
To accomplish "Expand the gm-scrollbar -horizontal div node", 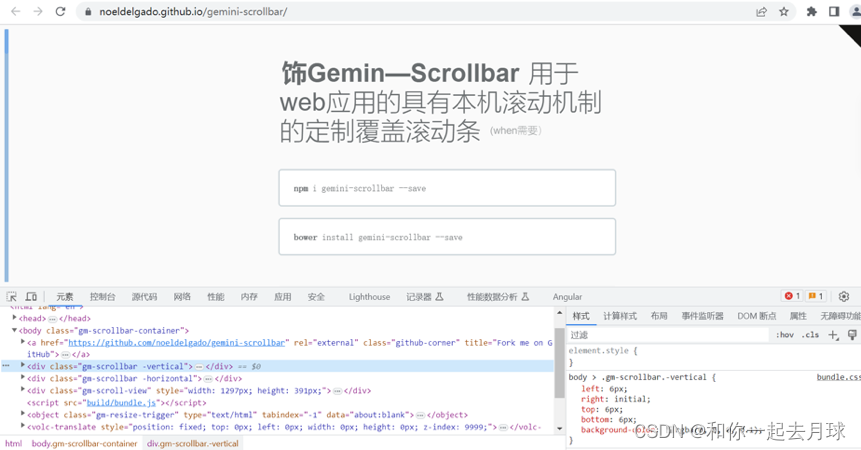I will 23,378.
